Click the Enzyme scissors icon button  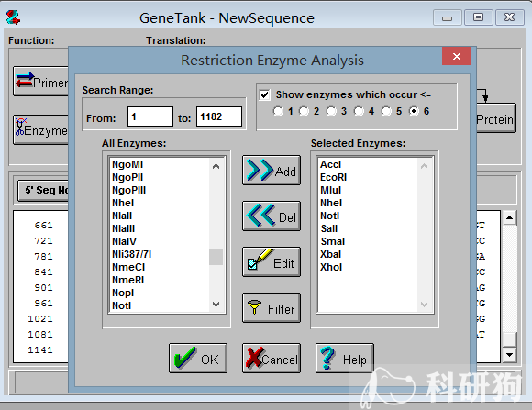(40, 130)
